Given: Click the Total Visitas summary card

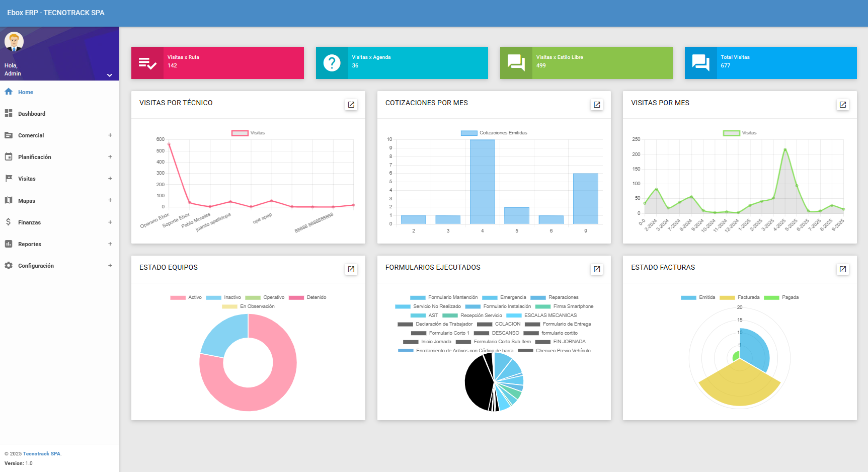Looking at the screenshot, I should click(x=770, y=63).
